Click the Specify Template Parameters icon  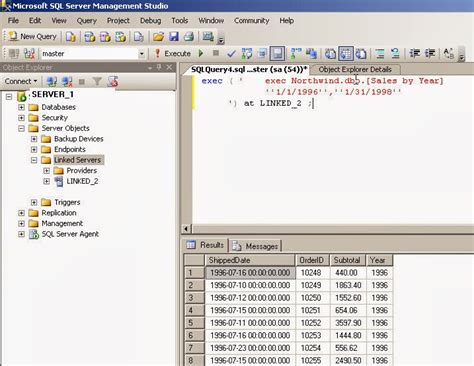(449, 53)
